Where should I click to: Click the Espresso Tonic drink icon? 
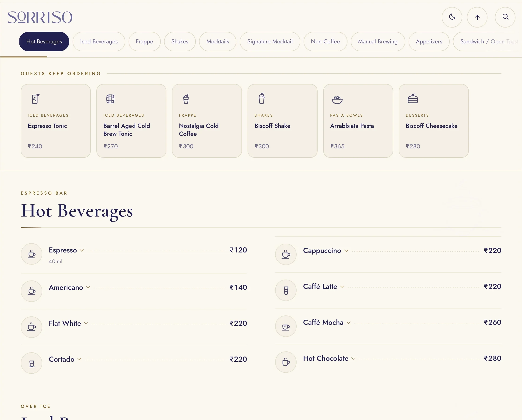[x=36, y=99]
